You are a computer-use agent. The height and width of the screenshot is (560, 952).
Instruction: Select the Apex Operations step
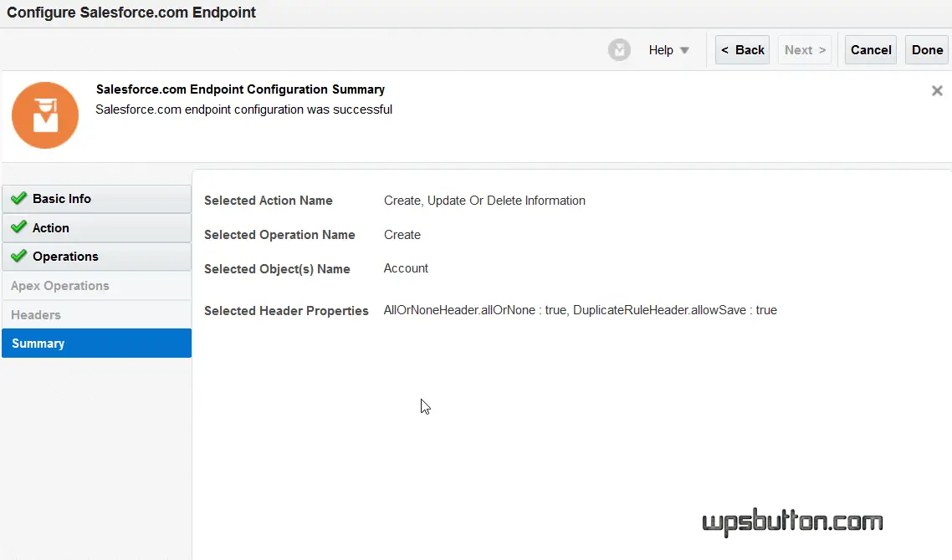[x=96, y=286]
